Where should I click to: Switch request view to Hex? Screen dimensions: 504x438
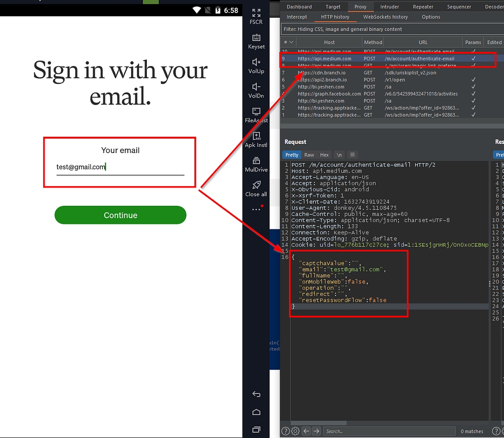324,155
